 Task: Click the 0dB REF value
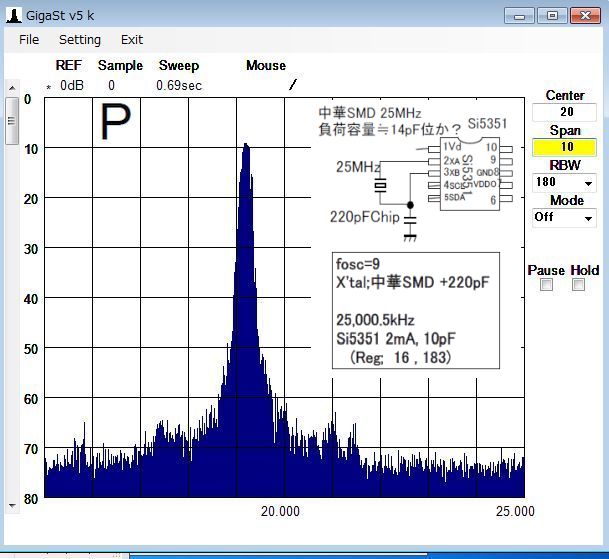(x=72, y=85)
